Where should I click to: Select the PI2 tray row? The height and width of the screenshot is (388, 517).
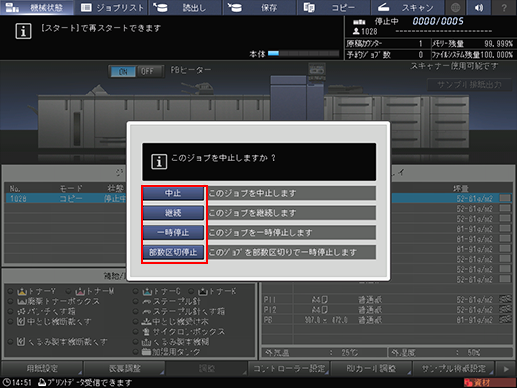(x=387, y=310)
